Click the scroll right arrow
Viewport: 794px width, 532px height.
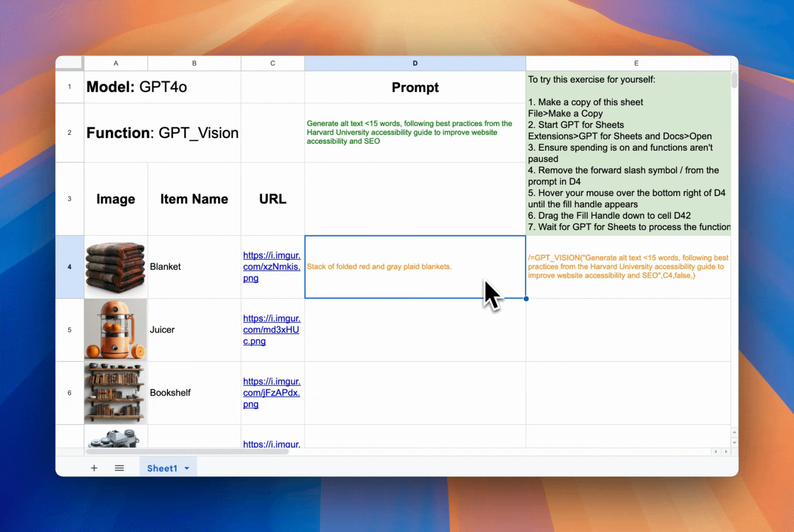[x=726, y=452]
